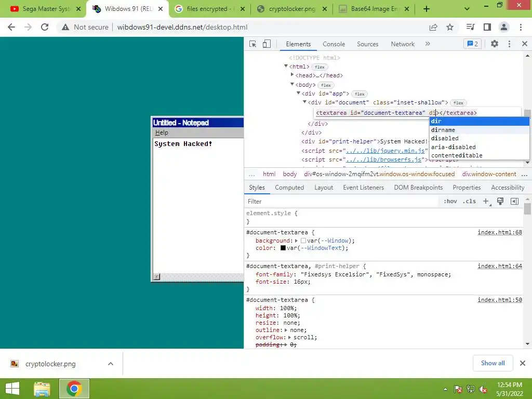Toggle the :hov element state button

pos(450,202)
